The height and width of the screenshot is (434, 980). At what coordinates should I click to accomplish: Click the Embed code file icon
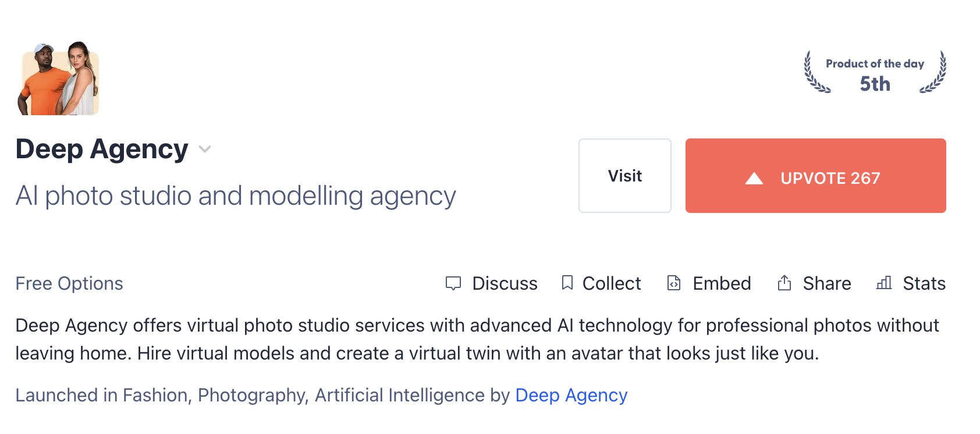point(674,283)
